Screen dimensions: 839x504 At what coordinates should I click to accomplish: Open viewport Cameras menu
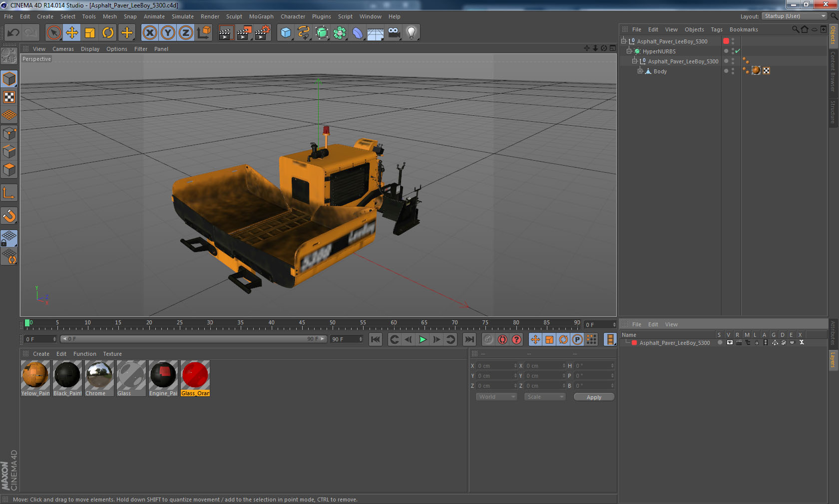(63, 49)
